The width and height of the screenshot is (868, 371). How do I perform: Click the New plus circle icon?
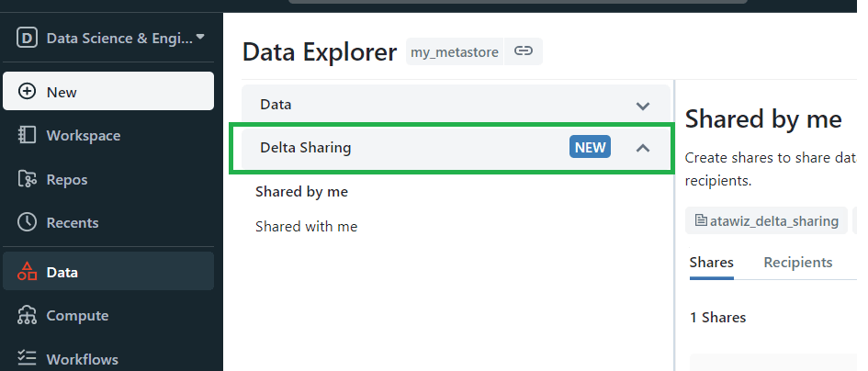click(x=27, y=91)
